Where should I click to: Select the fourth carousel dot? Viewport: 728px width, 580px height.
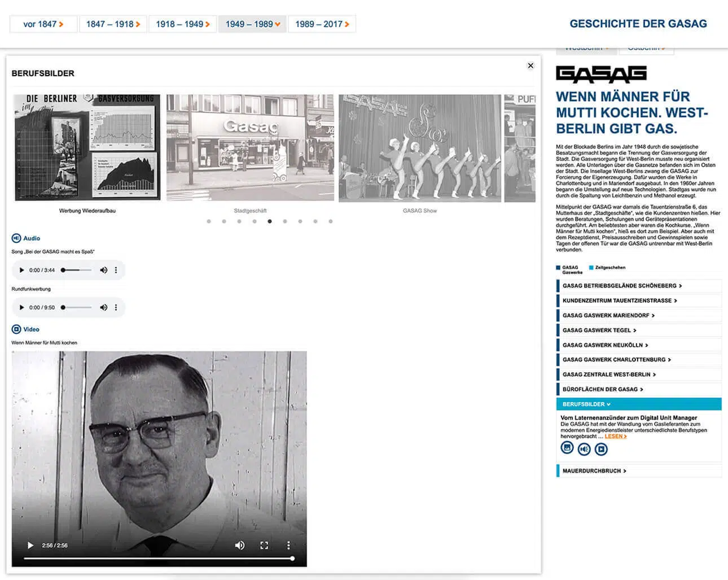click(x=255, y=221)
